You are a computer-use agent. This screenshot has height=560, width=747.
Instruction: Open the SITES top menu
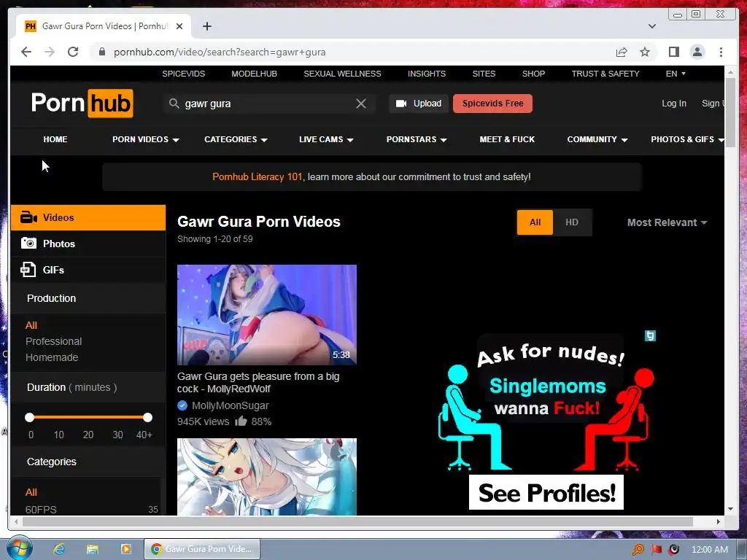click(x=484, y=74)
